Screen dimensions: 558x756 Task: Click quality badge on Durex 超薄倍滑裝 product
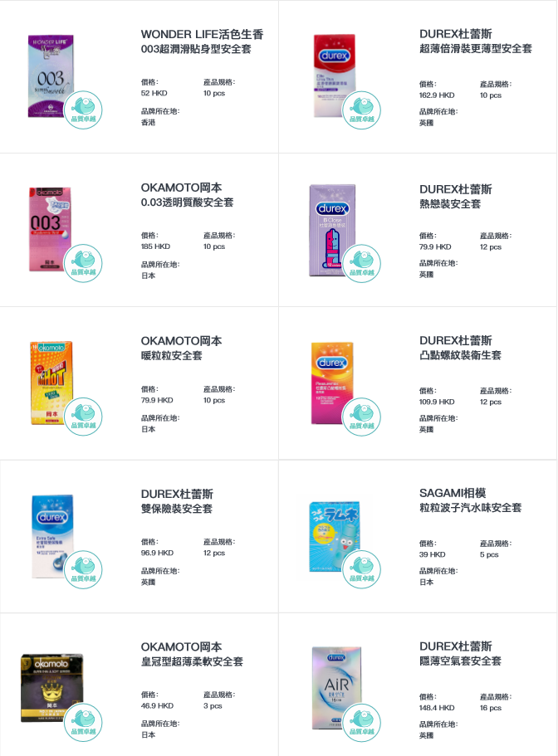point(362,110)
